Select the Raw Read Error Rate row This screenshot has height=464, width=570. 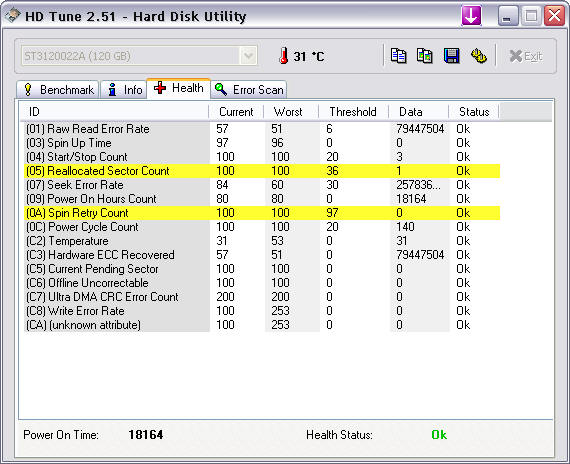(262, 129)
